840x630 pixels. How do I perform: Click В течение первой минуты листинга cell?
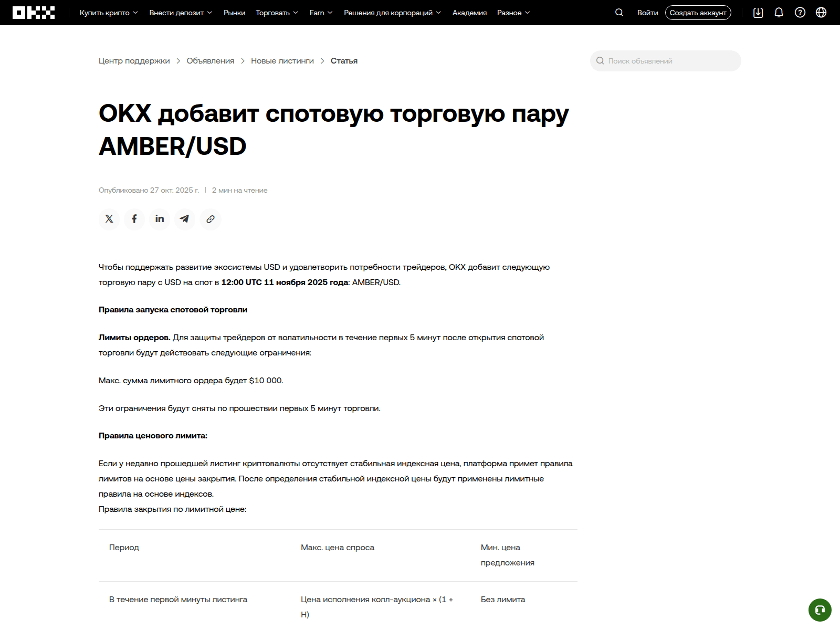pyautogui.click(x=178, y=600)
